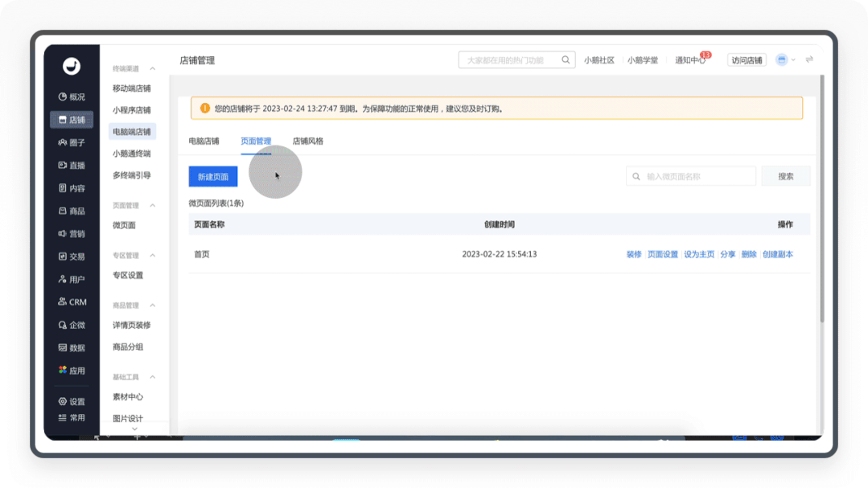The width and height of the screenshot is (868, 488).
Task: Open 营销 marketing in sidebar
Action: pos(72,233)
